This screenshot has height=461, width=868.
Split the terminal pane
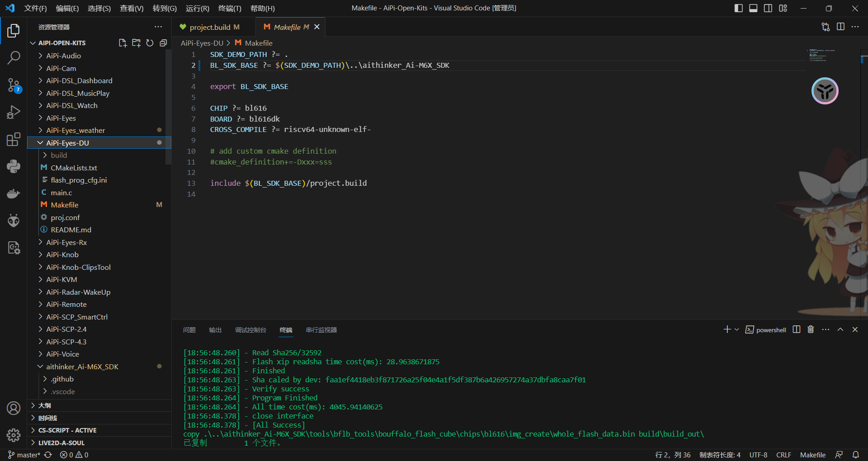pos(797,329)
